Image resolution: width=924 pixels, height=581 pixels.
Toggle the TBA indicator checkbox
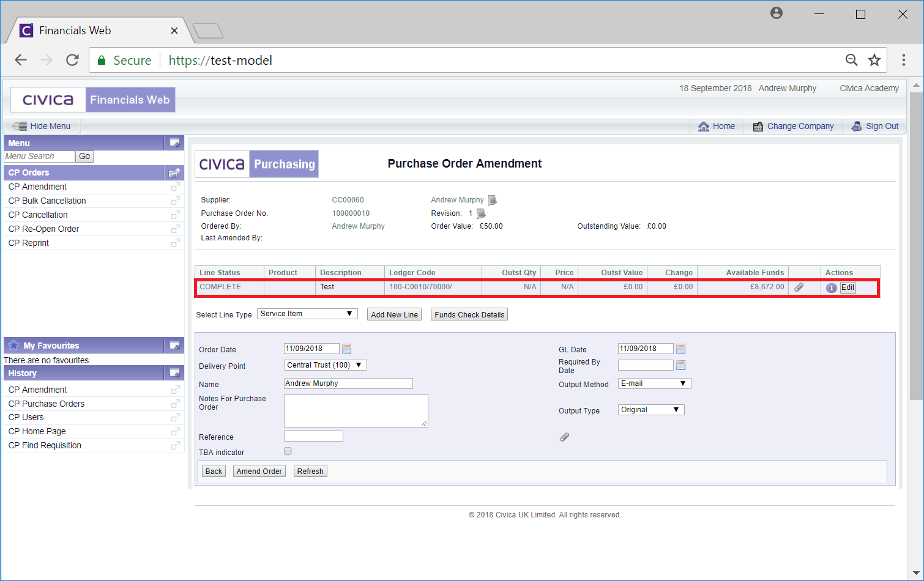point(288,451)
